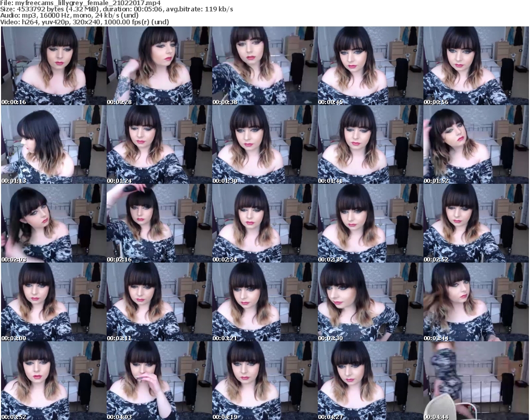Select the thumbnail timestamped 00:00:16
Viewport: 530px width, 420px height.
coord(53,66)
